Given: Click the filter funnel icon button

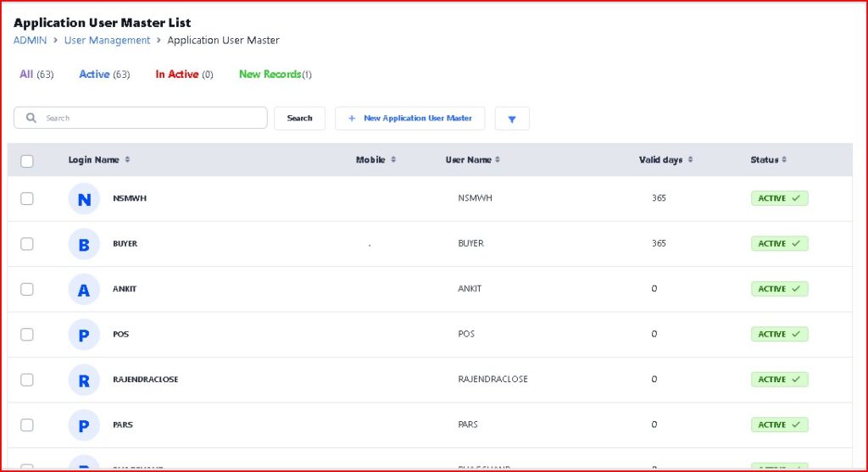Looking at the screenshot, I should [512, 119].
